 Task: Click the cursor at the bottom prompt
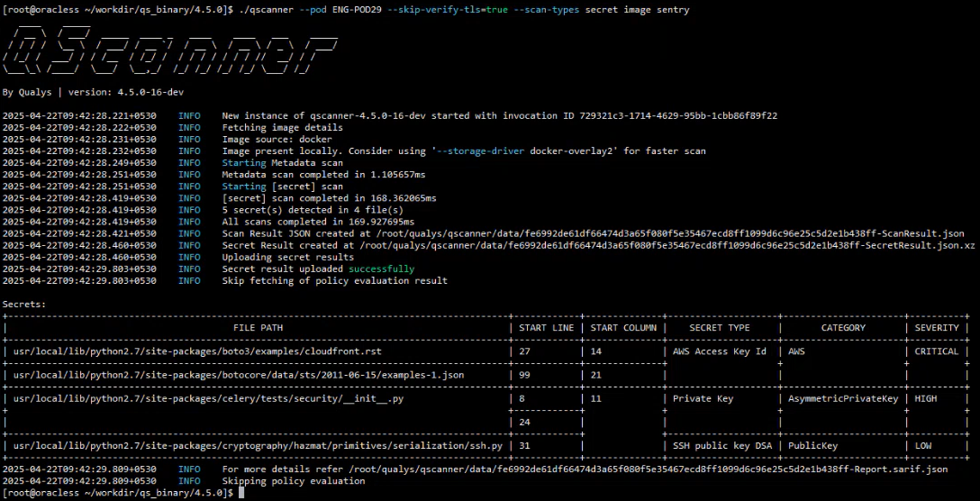point(242,493)
